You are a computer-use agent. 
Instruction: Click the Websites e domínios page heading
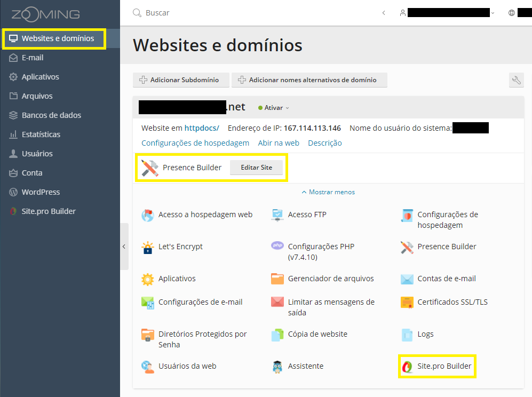point(218,45)
